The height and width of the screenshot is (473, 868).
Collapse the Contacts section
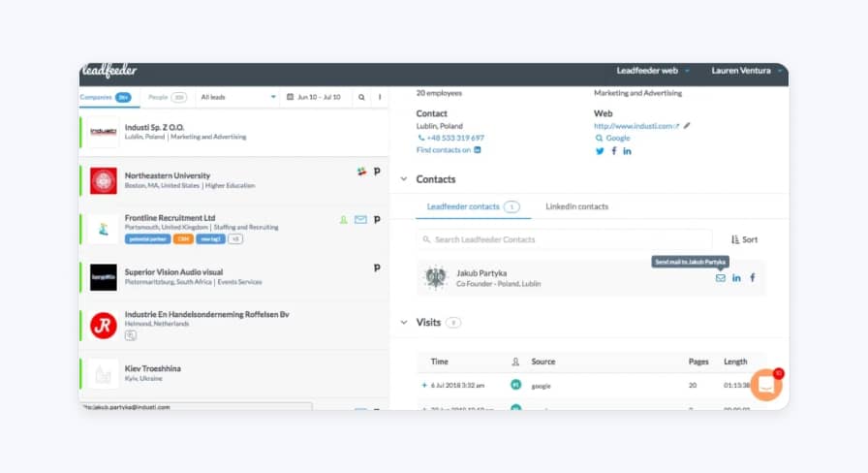click(404, 179)
